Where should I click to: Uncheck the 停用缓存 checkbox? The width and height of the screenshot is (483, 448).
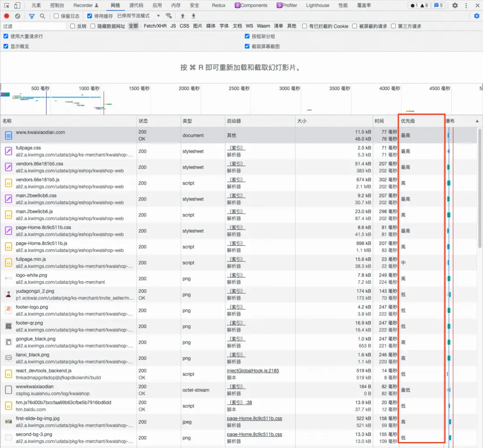pyautogui.click(x=89, y=16)
